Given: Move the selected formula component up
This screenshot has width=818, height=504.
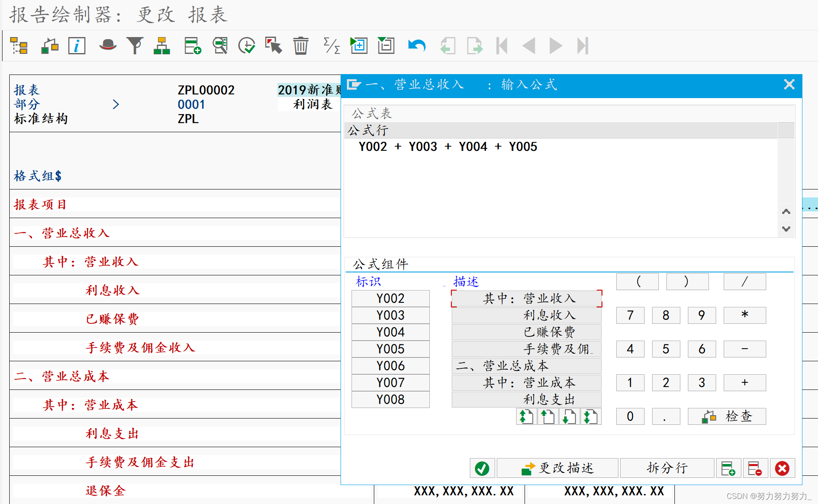Looking at the screenshot, I should [547, 416].
